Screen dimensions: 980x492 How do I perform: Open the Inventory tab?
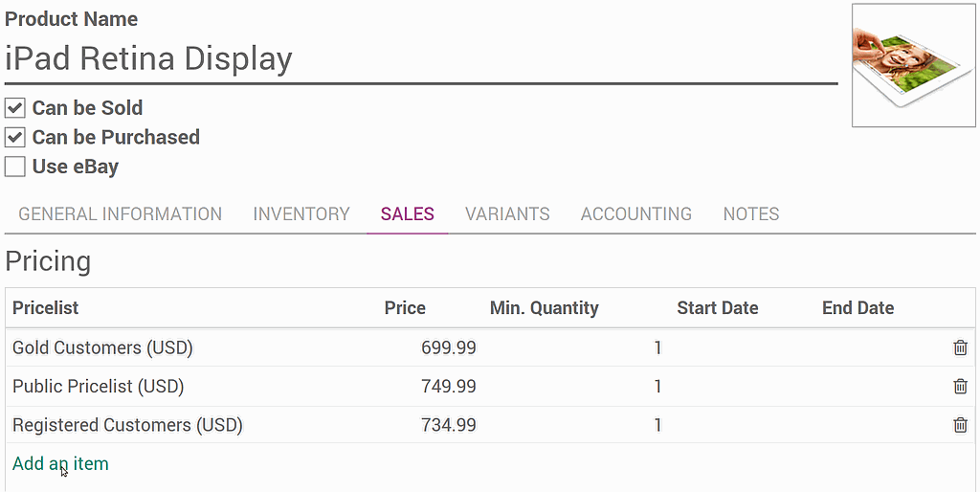301,213
